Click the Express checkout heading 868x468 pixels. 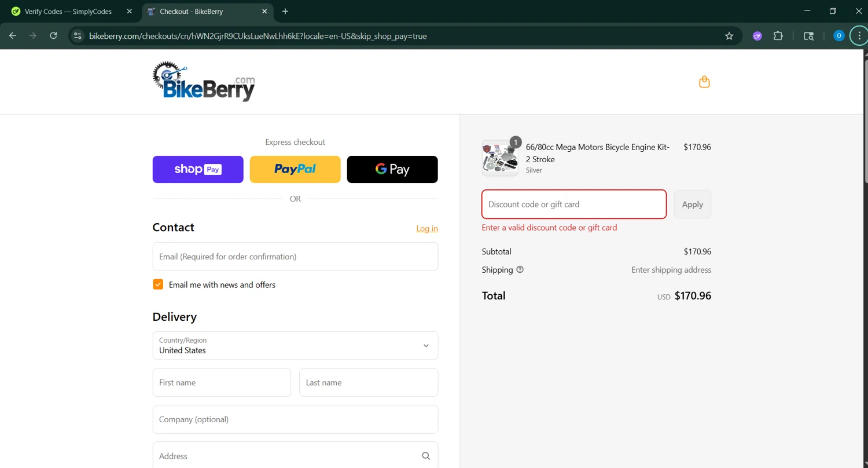pos(295,142)
